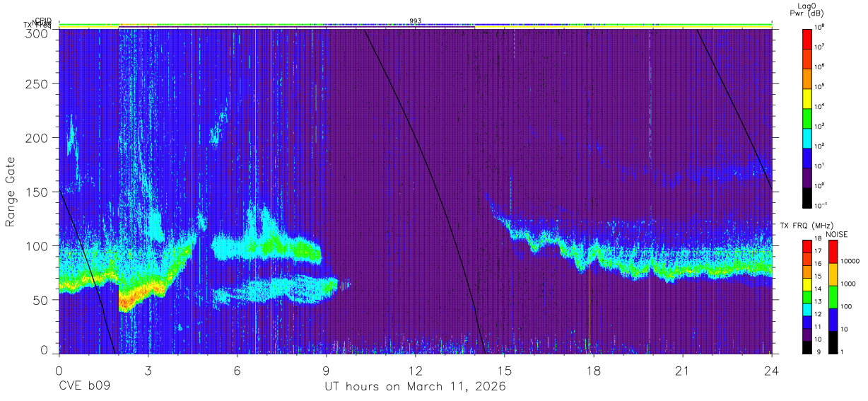
Task: Click the '200' tick label on the Range Gate axis
Action: [37, 137]
